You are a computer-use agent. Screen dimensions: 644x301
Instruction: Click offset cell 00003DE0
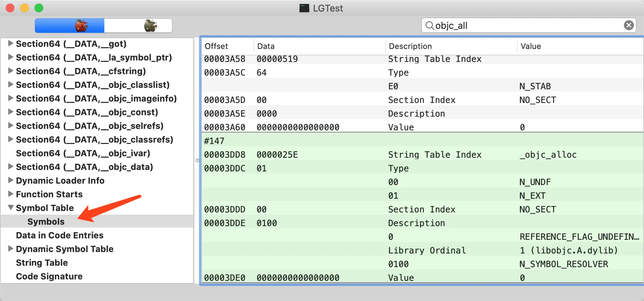pyautogui.click(x=225, y=278)
